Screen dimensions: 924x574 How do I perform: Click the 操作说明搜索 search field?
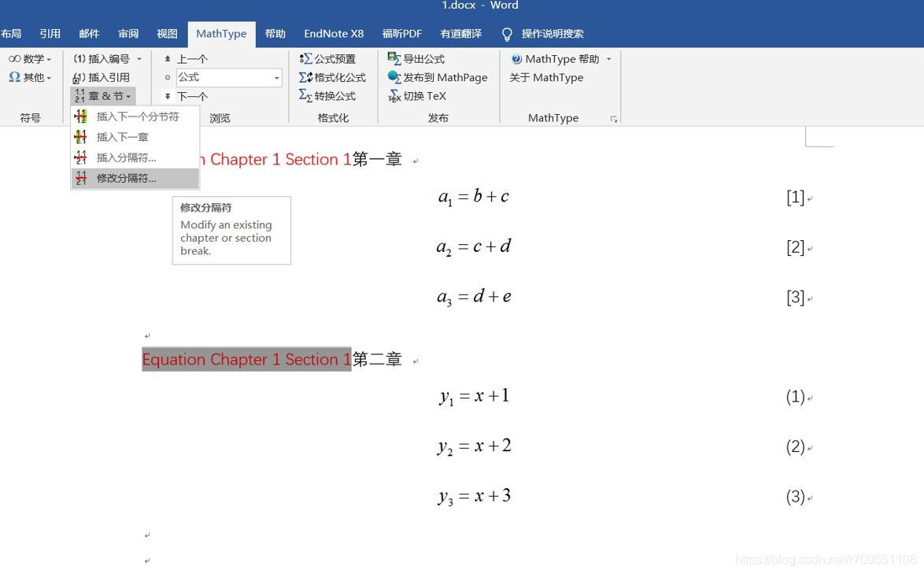point(553,34)
